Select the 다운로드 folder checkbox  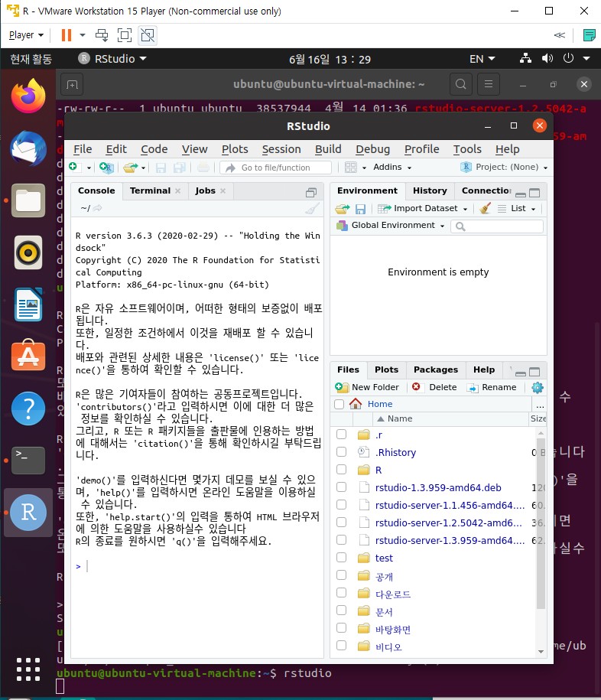341,592
